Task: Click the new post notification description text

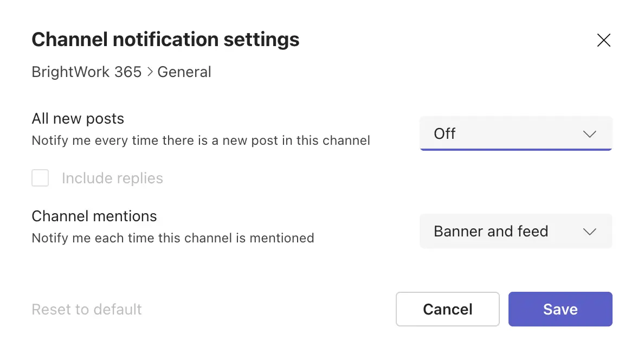Action: (201, 141)
